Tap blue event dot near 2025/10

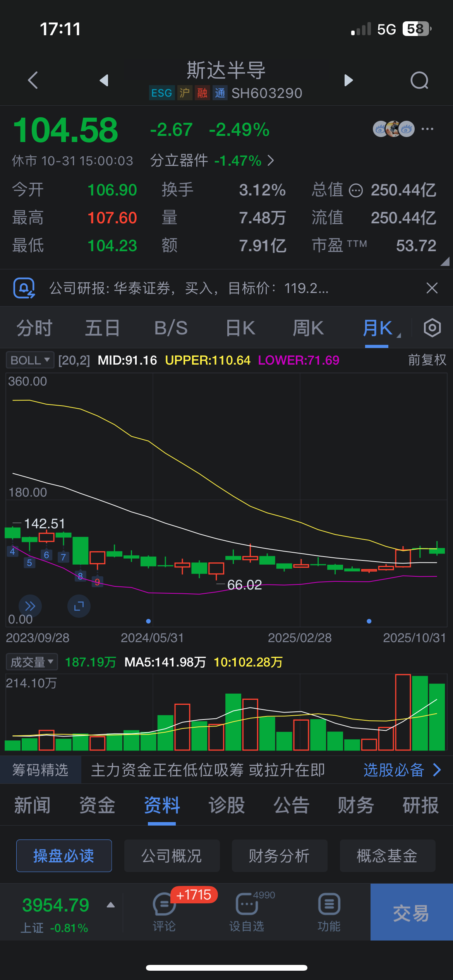[x=369, y=621]
